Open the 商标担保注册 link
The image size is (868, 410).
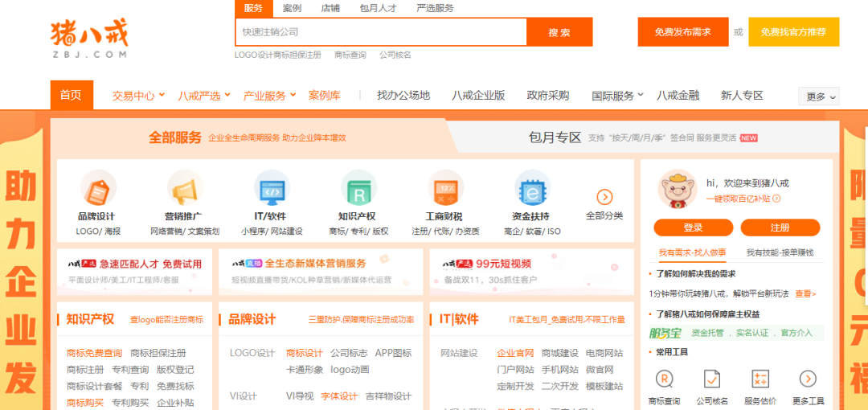click(158, 353)
